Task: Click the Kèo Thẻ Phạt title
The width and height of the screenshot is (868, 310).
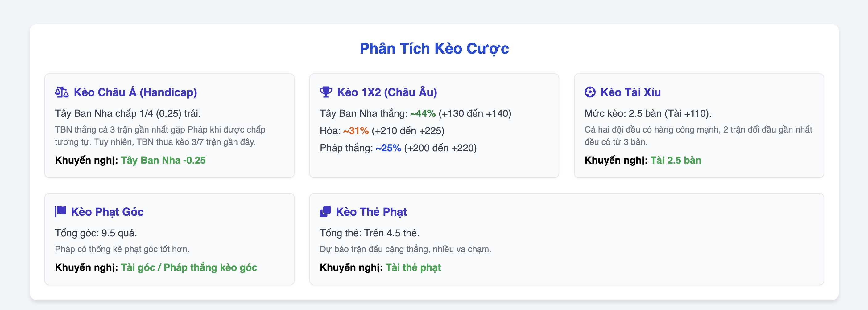Action: click(371, 212)
